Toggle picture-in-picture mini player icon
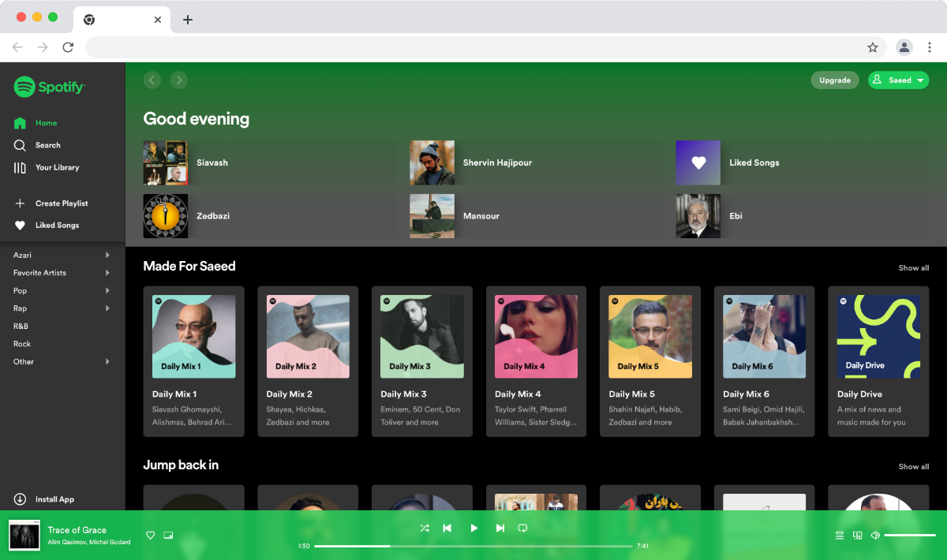 (x=168, y=536)
